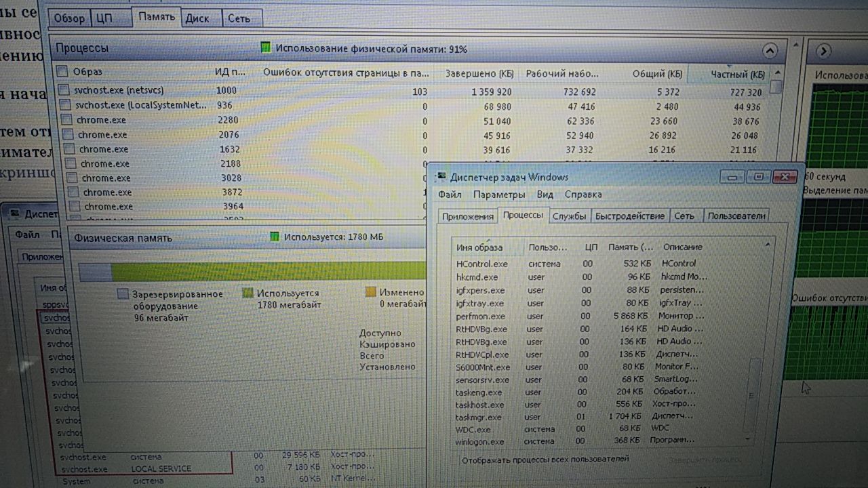Image resolution: width=868 pixels, height=488 pixels.
Task: Toggle the select-all checkbox beside Образ header
Action: click(x=62, y=71)
